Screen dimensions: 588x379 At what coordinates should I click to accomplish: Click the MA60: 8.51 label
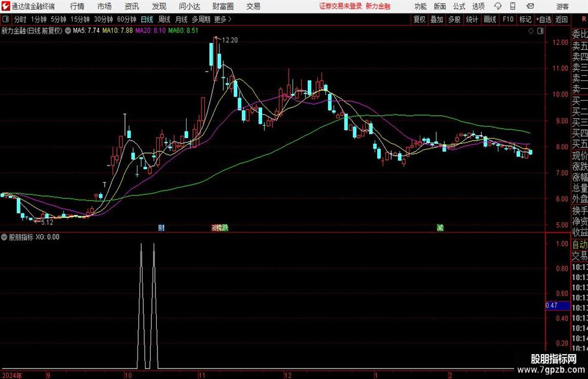[184, 30]
